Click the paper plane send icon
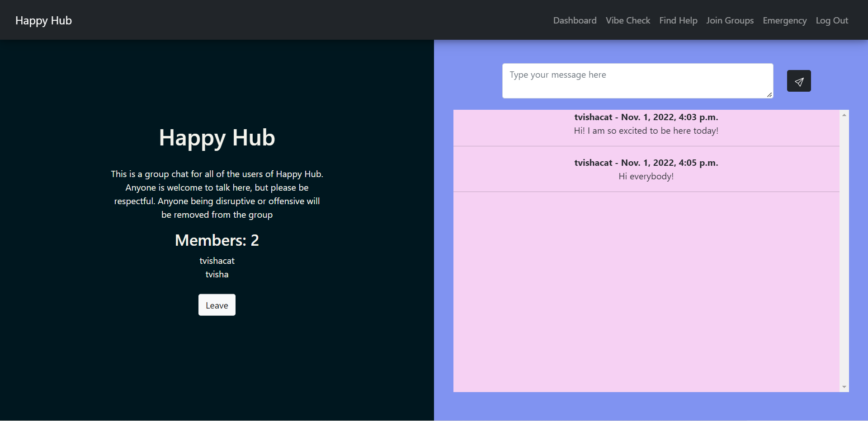This screenshot has width=868, height=421. click(799, 81)
